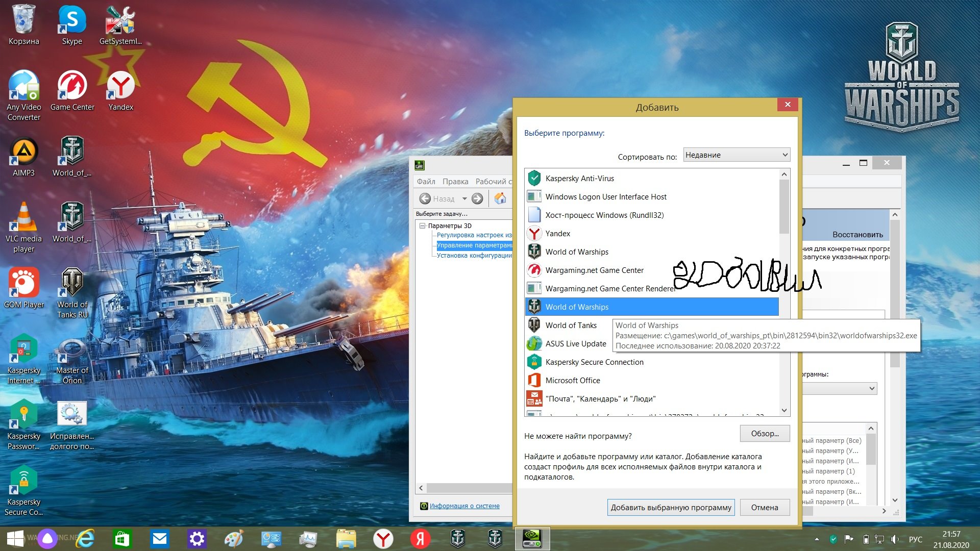Click the program list scroll-up arrow
The image size is (980, 551).
pos(785,174)
